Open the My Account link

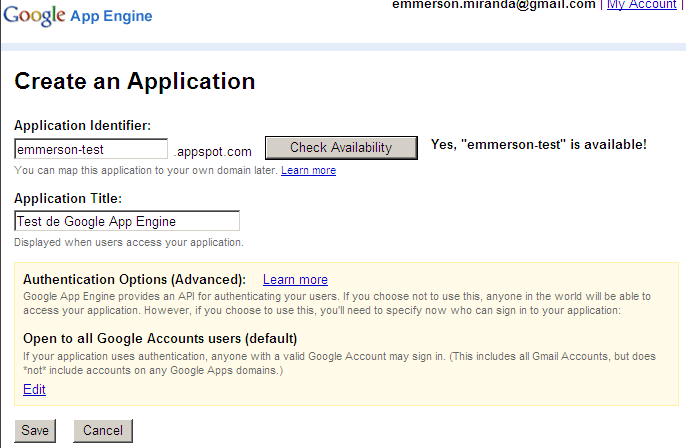coord(641,4)
